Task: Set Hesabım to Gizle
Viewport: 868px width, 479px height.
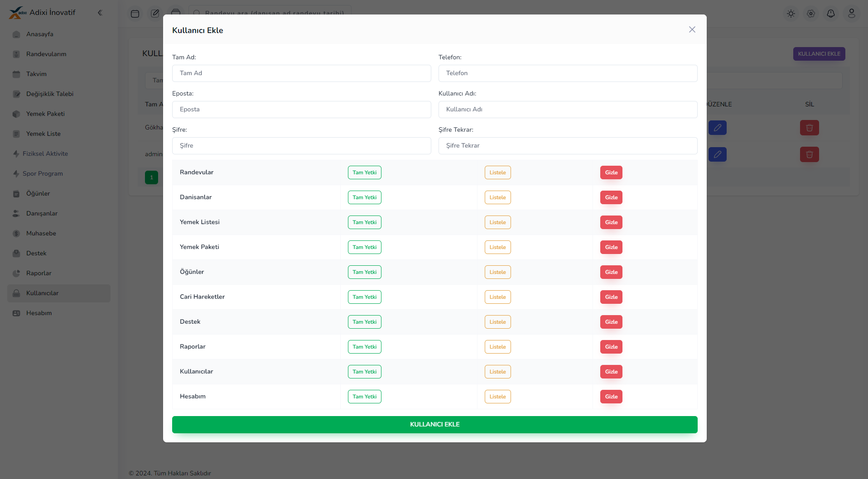Action: pos(611,397)
